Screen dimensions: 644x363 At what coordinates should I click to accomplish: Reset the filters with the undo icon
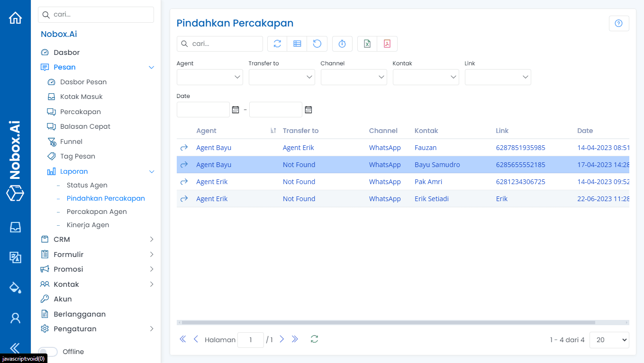317,44
